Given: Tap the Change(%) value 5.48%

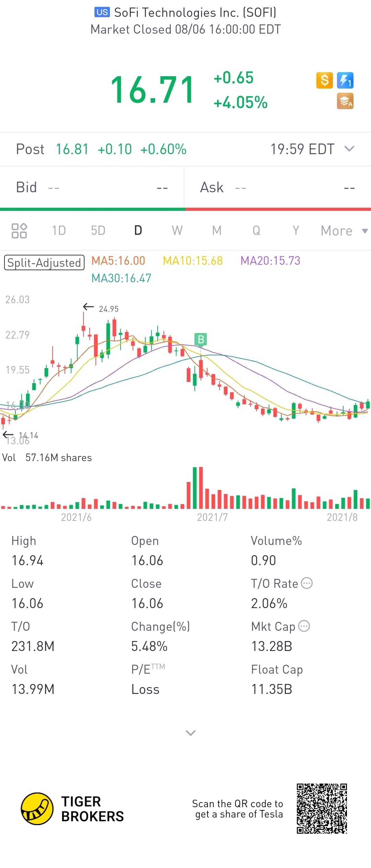Looking at the screenshot, I should (149, 646).
